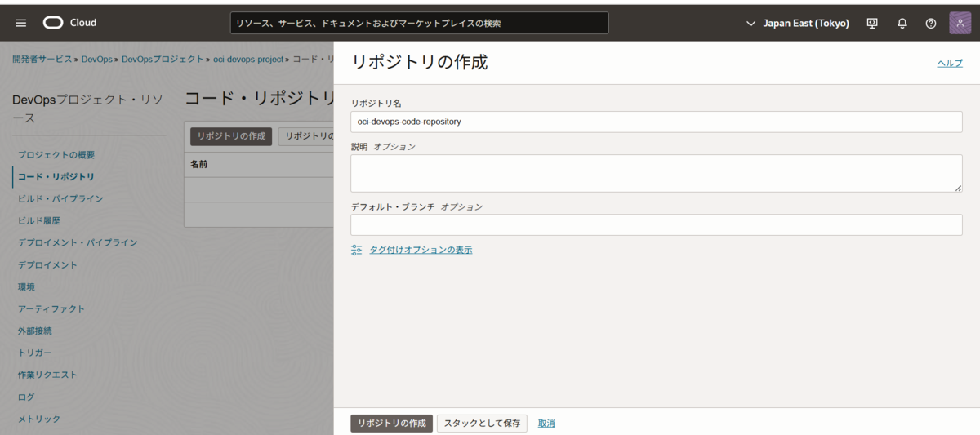The height and width of the screenshot is (435, 980).
Task: Select メトリック in the sidebar
Action: [x=39, y=419]
